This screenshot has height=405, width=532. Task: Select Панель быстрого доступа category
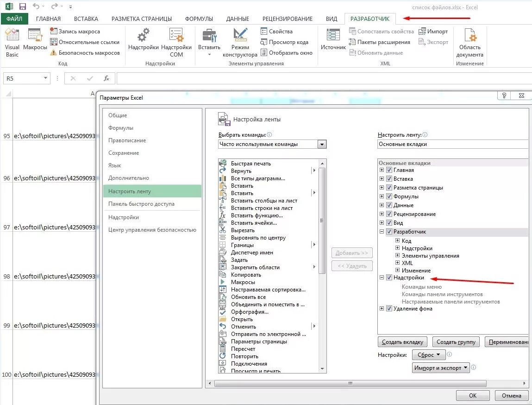[152, 204]
